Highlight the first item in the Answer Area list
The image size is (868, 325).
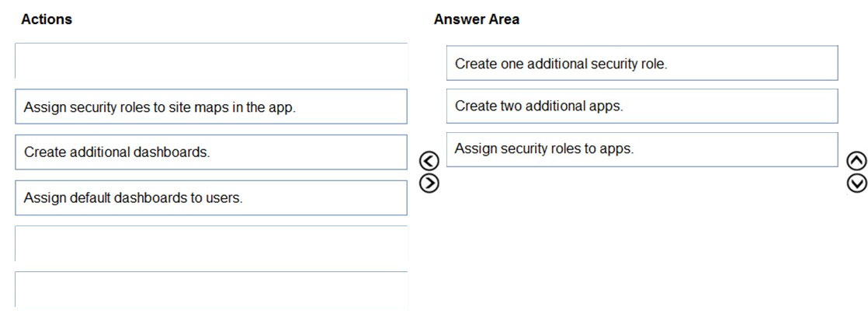(x=642, y=63)
